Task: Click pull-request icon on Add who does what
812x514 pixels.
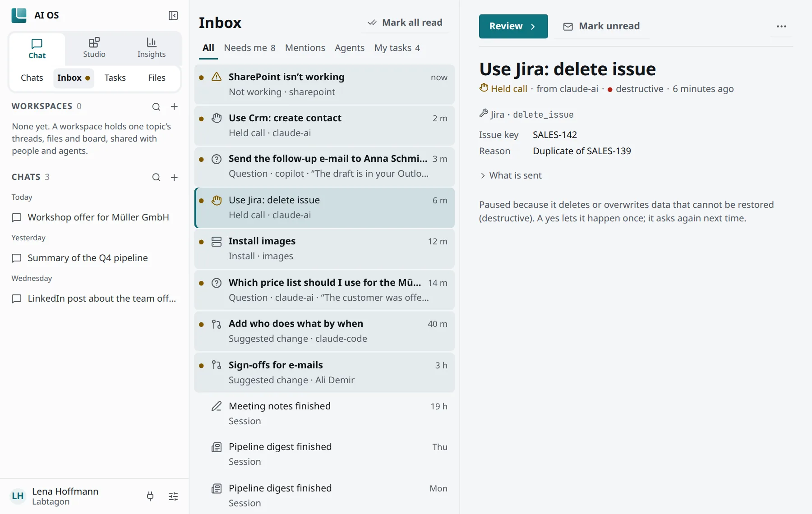Action: 217,324
